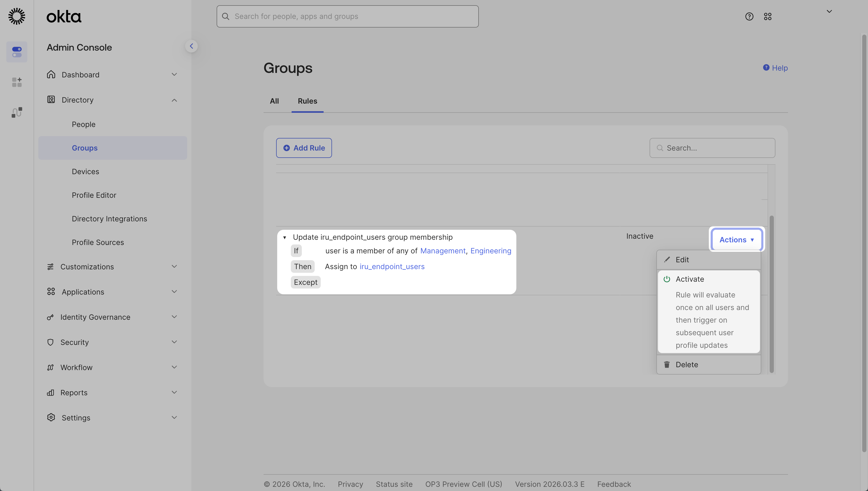The width and height of the screenshot is (868, 491).
Task: Choose Activate from the Actions menu
Action: coord(709,312)
